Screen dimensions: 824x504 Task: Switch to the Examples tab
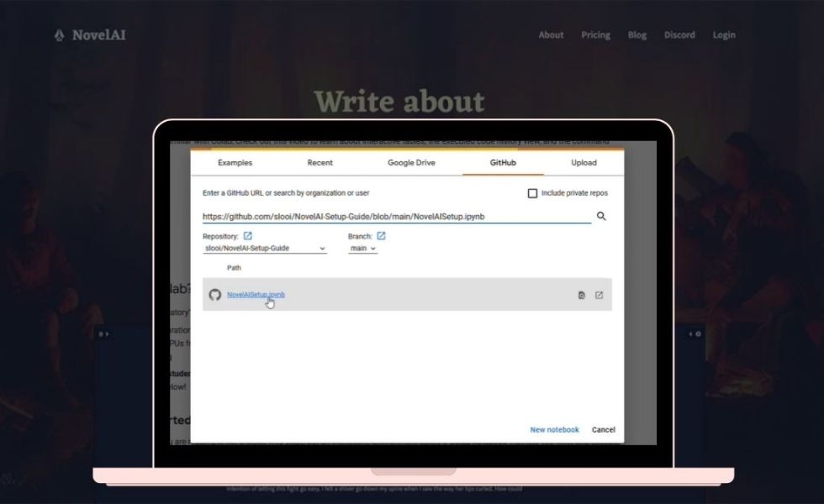(235, 163)
